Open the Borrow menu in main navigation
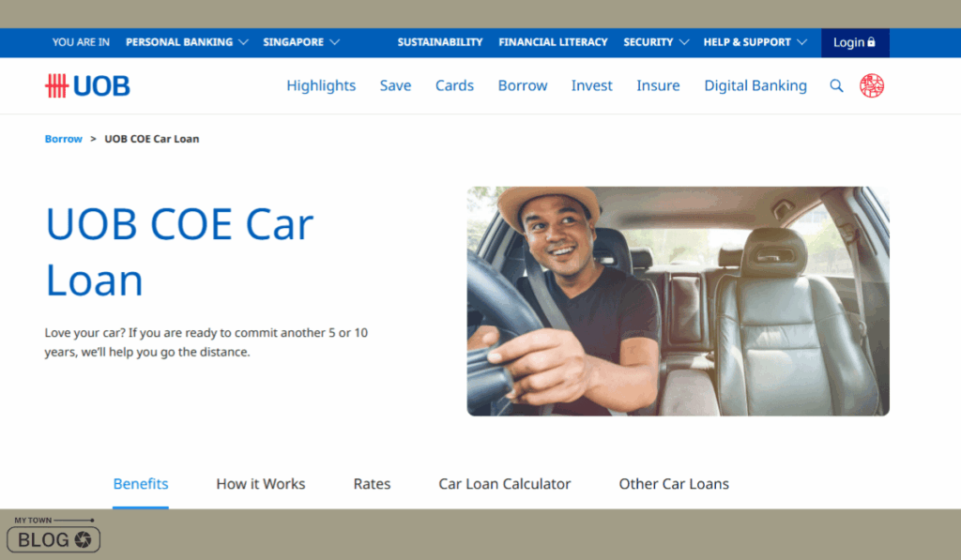Viewport: 961px width, 560px height. (522, 85)
